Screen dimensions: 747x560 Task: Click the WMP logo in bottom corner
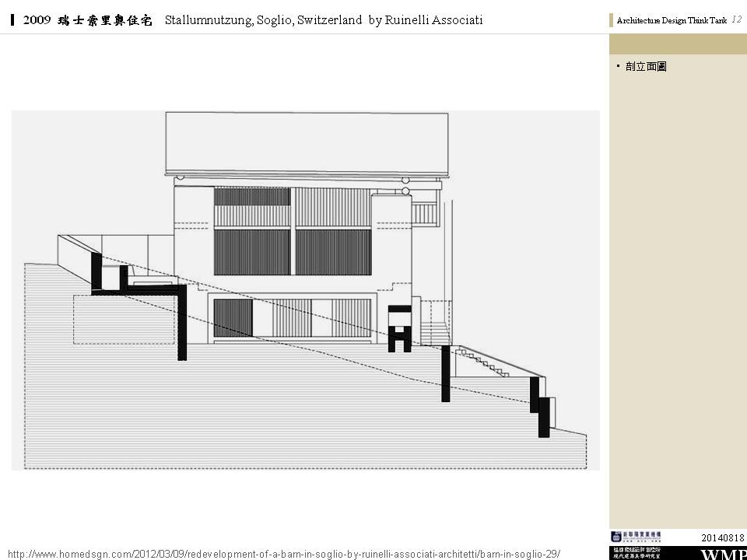coord(722,554)
